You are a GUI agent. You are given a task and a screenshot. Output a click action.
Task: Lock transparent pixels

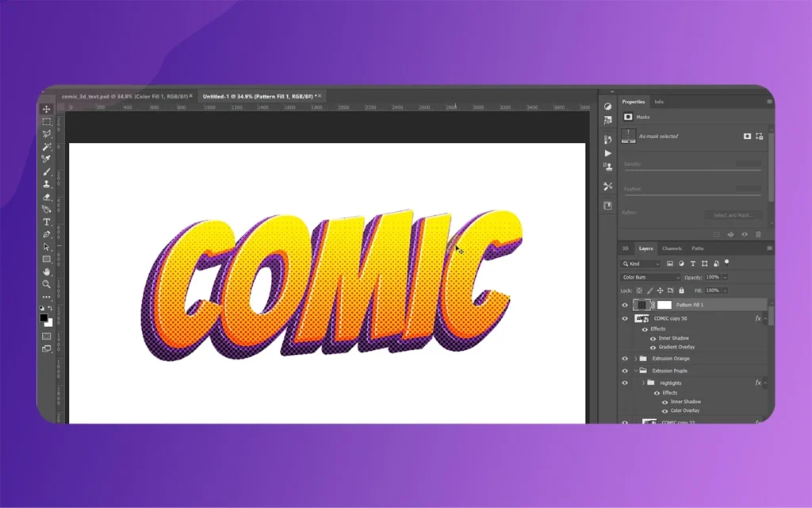click(x=639, y=291)
